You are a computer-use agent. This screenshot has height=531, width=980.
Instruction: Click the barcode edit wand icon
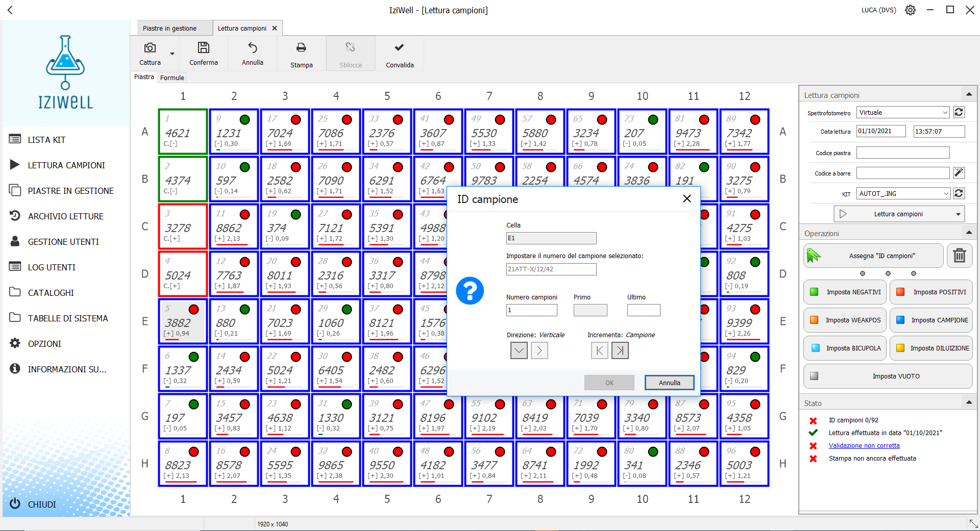click(x=959, y=173)
